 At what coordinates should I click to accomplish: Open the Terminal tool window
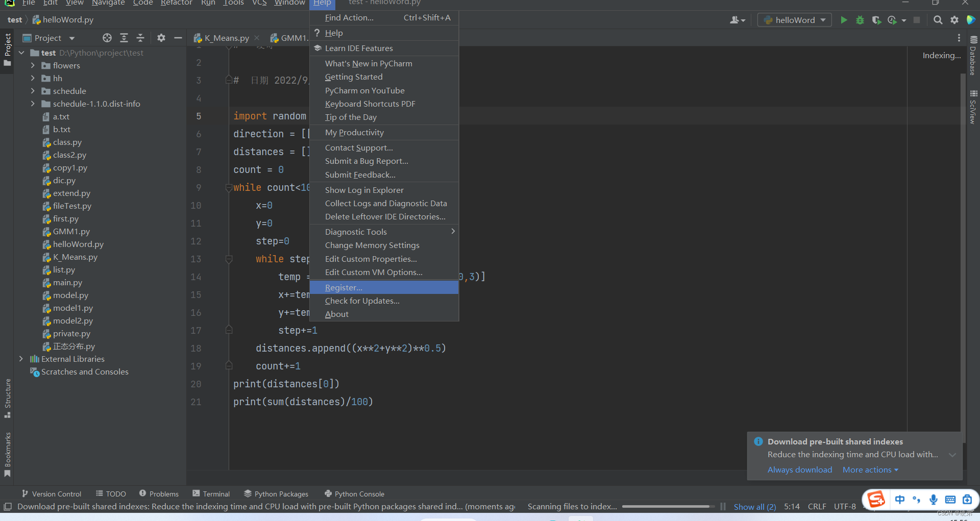point(211,493)
